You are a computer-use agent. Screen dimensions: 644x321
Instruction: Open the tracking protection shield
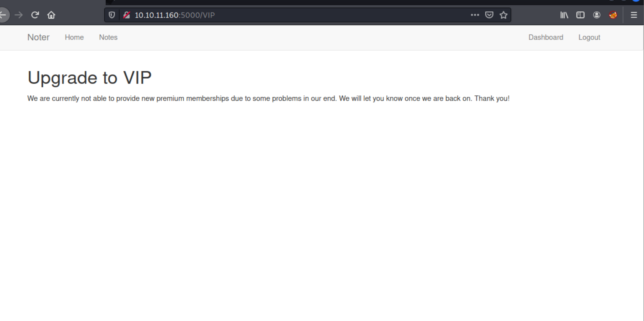[x=112, y=15]
